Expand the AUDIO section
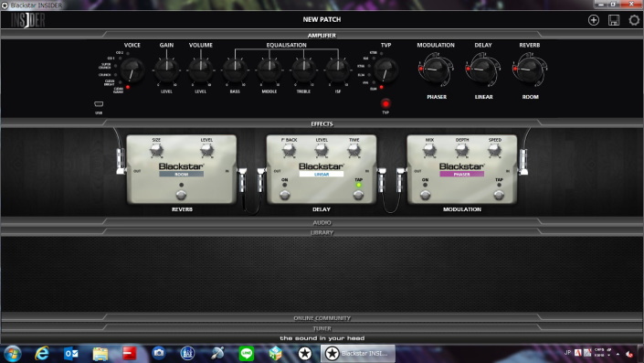The width and height of the screenshot is (644, 363). pos(322,222)
